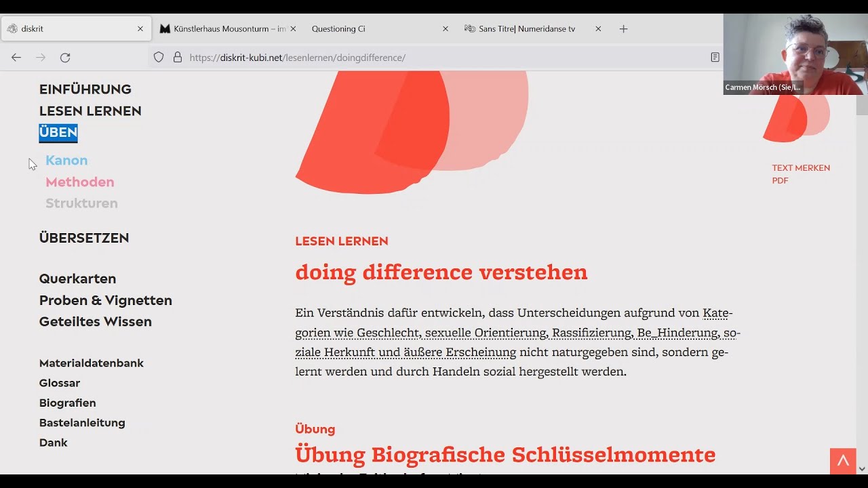This screenshot has height=488, width=868.
Task: Close the diskrit tab
Action: (140, 28)
